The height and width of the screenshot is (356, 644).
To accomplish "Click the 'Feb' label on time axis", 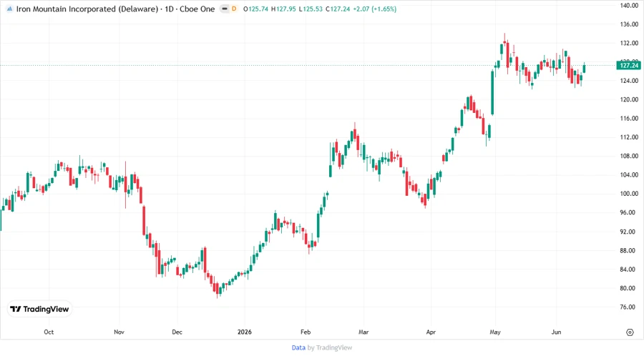I will click(306, 332).
